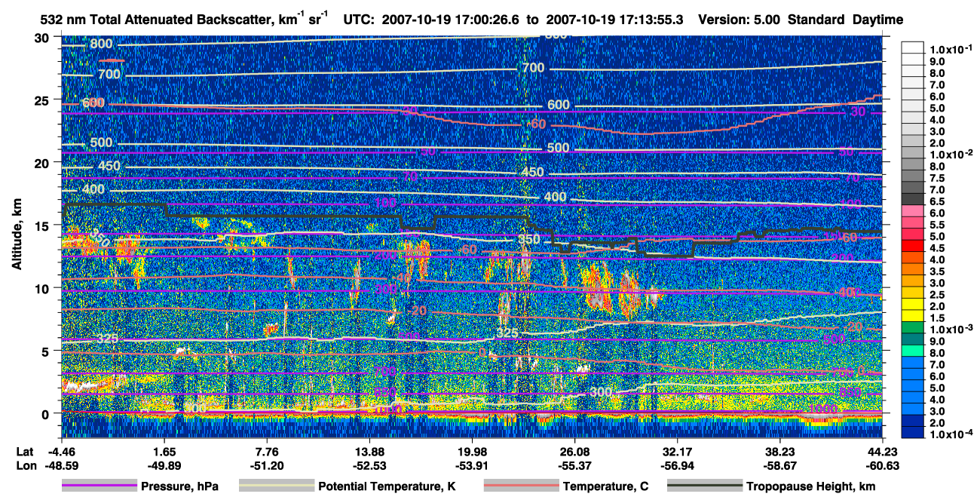Click the latitude value 13.88
Image resolution: width=980 pixels, height=503 pixels.
369,451
